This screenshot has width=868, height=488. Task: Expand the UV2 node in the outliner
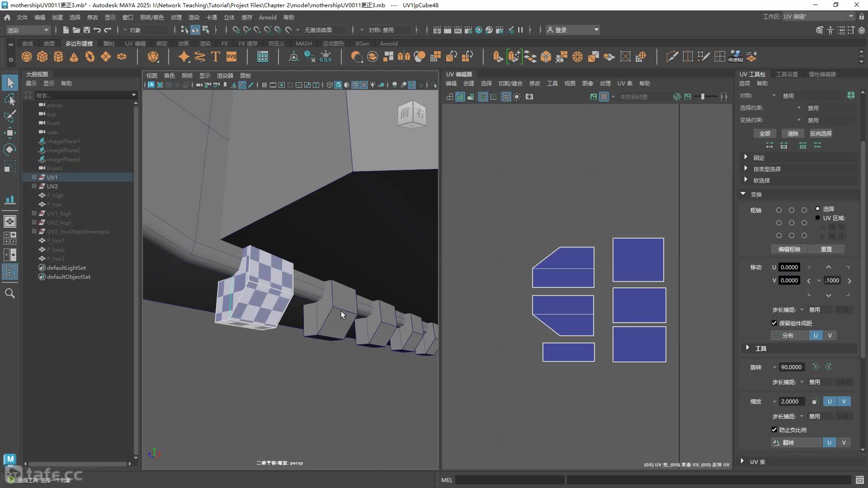tap(34, 186)
